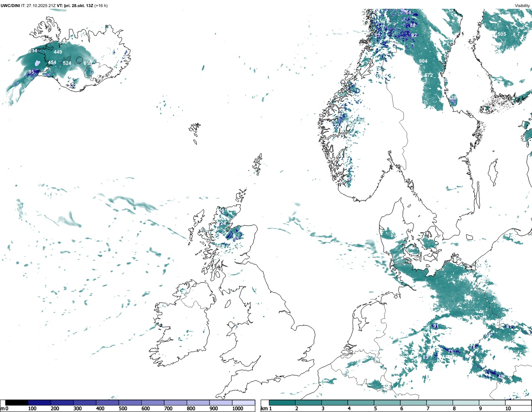Click the '505' value over Finland
This screenshot has height=412, width=532.
502,34
